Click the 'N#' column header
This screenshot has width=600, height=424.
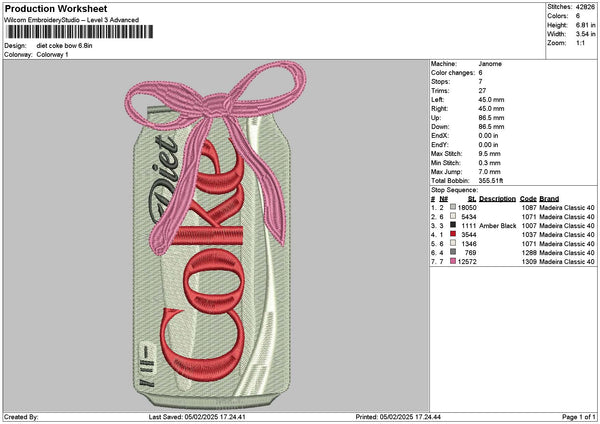(443, 199)
